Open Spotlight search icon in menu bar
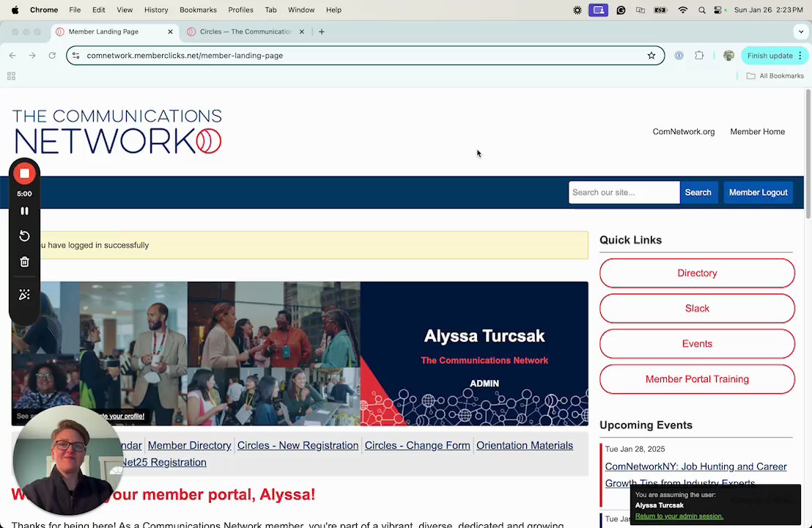812x528 pixels. click(701, 10)
